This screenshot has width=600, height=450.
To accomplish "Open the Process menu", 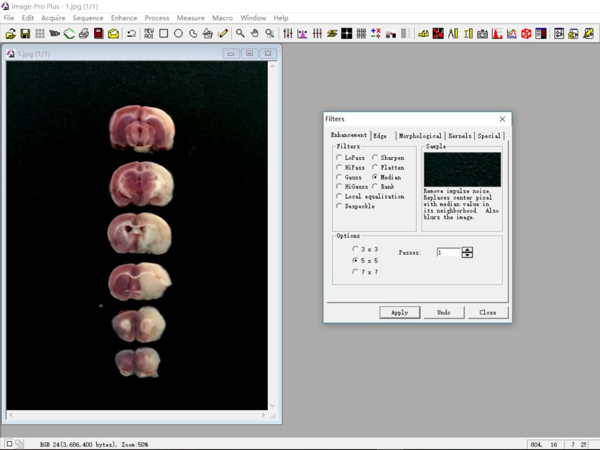I will (156, 18).
